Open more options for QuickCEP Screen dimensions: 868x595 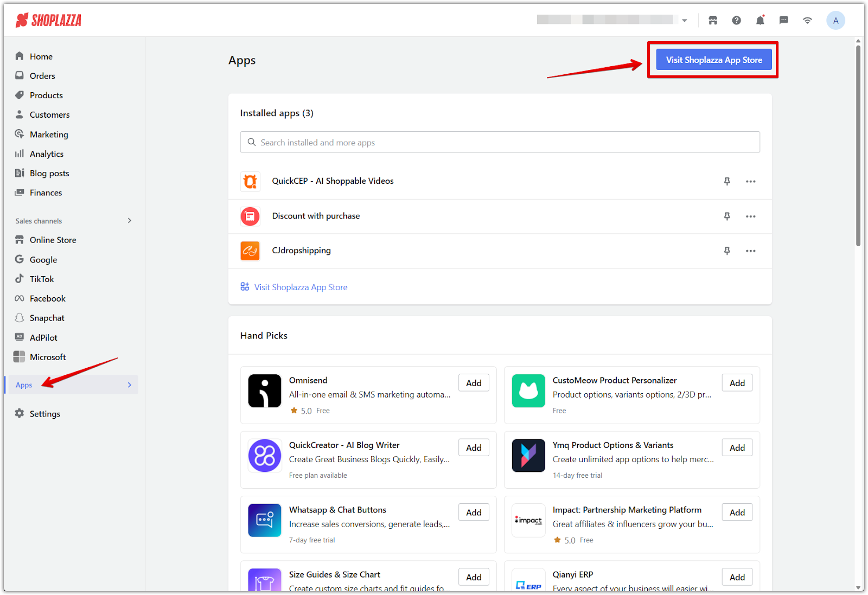point(751,182)
